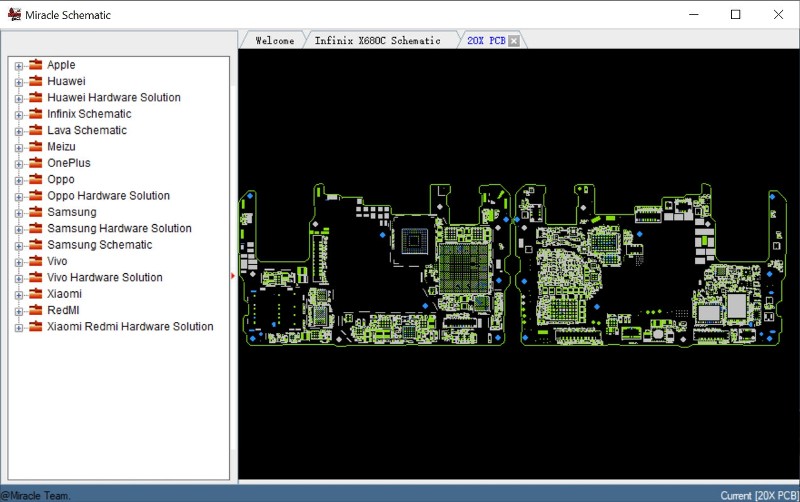Click the Xiaomi Redmi Hardware Solution folder icon
800x502 pixels.
pyautogui.click(x=35, y=325)
